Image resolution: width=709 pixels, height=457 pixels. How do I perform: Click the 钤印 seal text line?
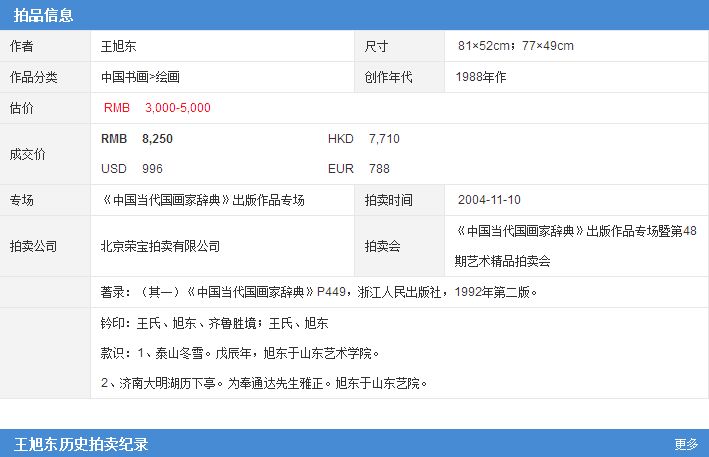point(215,324)
